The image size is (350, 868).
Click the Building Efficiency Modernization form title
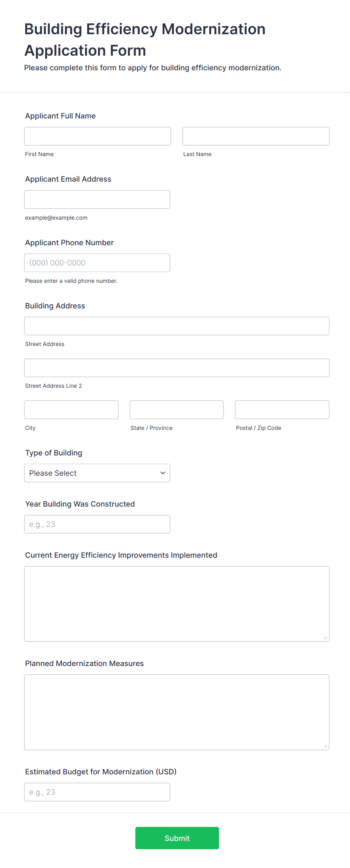coord(145,39)
